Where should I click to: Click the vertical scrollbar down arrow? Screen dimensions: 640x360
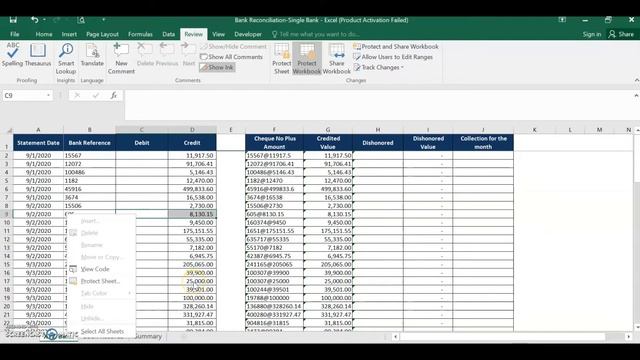pos(637,327)
